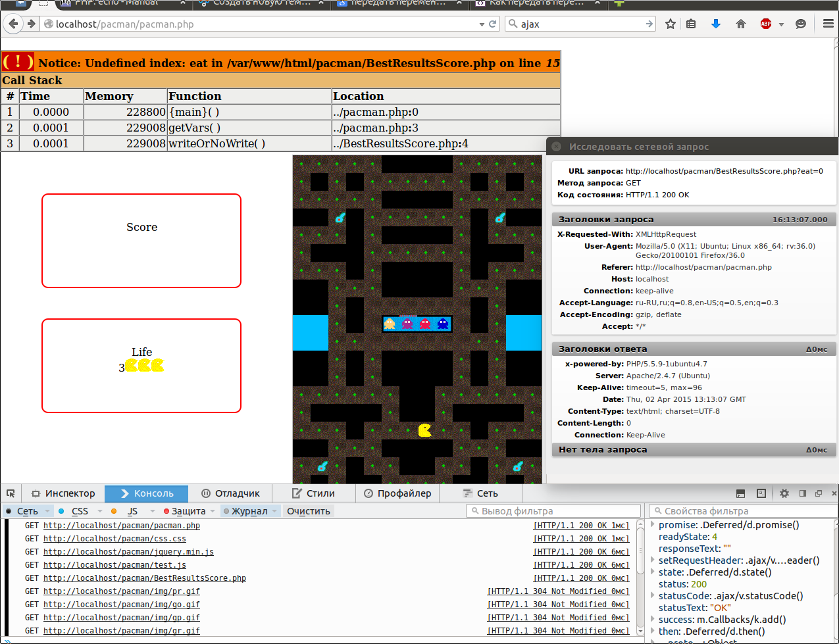Bookmark this page with the star icon
839x644 pixels.
click(671, 24)
